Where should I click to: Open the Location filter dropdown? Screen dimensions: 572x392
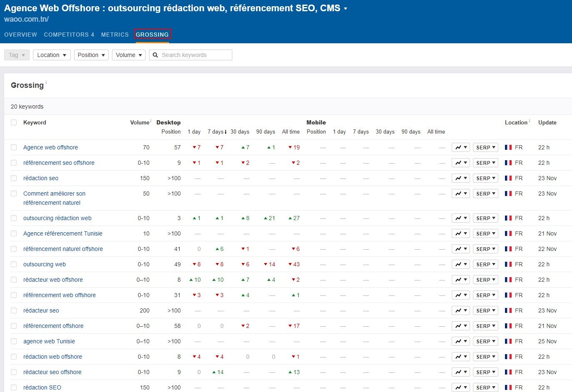point(52,55)
